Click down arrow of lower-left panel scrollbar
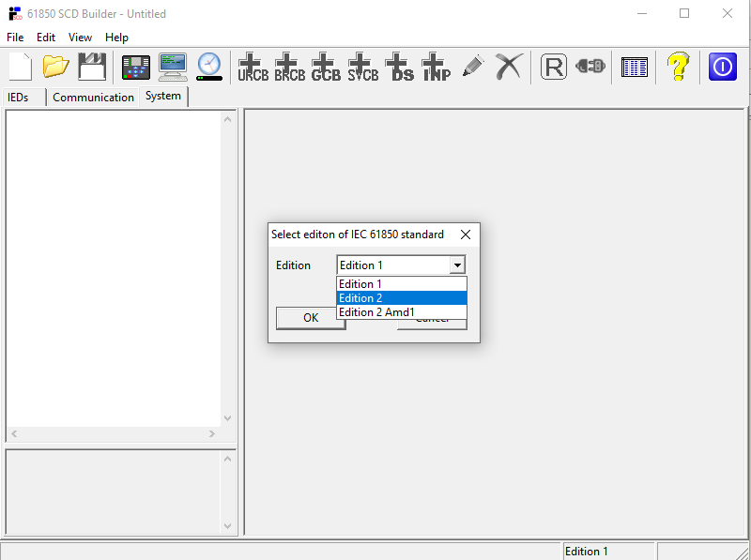This screenshot has height=560, width=751. click(227, 526)
